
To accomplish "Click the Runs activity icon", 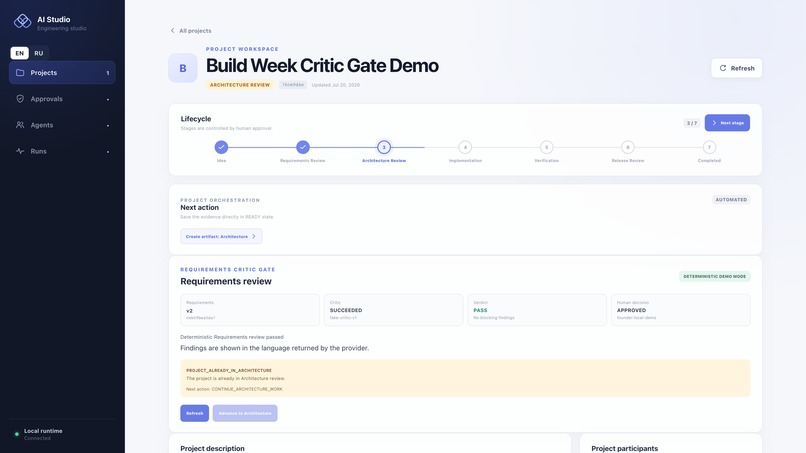I will [20, 151].
